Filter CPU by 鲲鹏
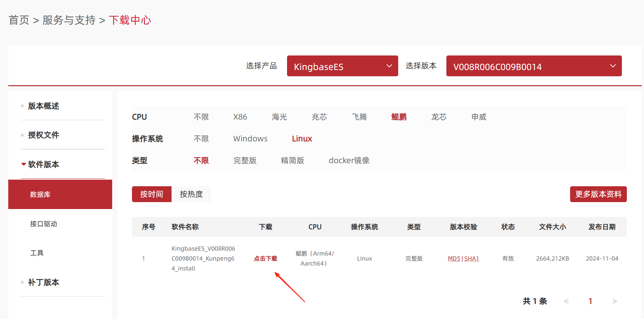 pyautogui.click(x=399, y=117)
